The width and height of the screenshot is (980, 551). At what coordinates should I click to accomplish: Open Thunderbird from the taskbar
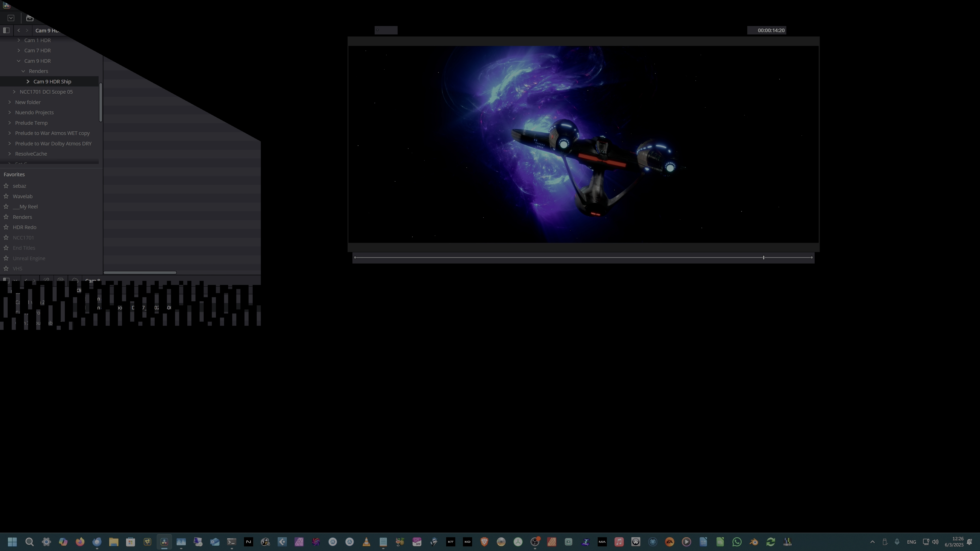click(97, 542)
